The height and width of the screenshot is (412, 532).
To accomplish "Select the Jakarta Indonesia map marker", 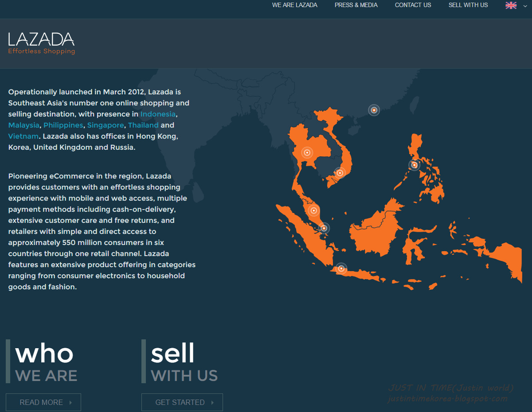I will coord(341,268).
